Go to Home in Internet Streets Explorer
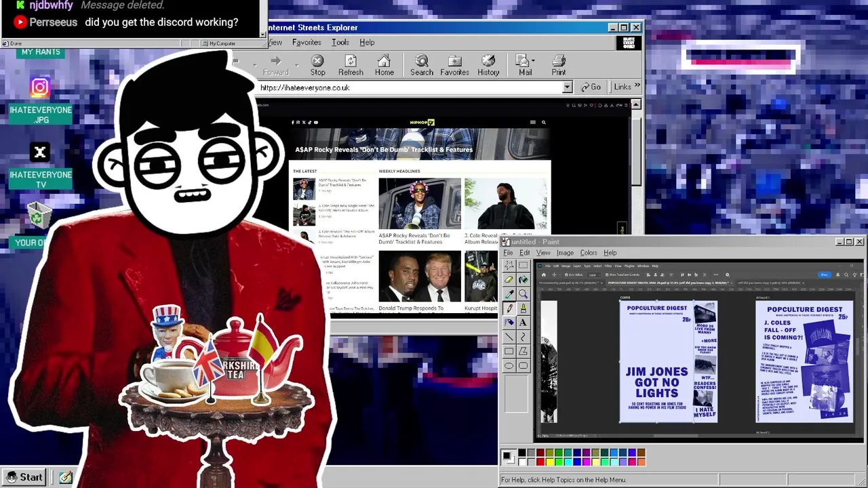Screen dimensions: 868x488 pos(384,66)
